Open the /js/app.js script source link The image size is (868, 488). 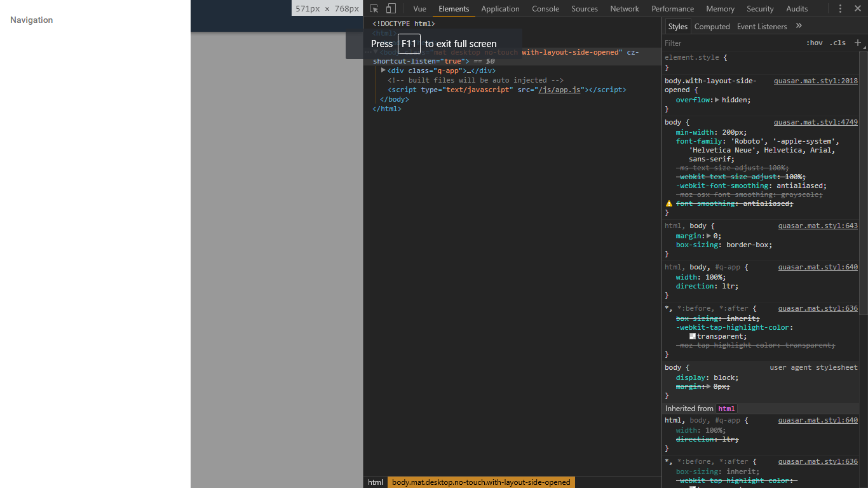pos(559,90)
